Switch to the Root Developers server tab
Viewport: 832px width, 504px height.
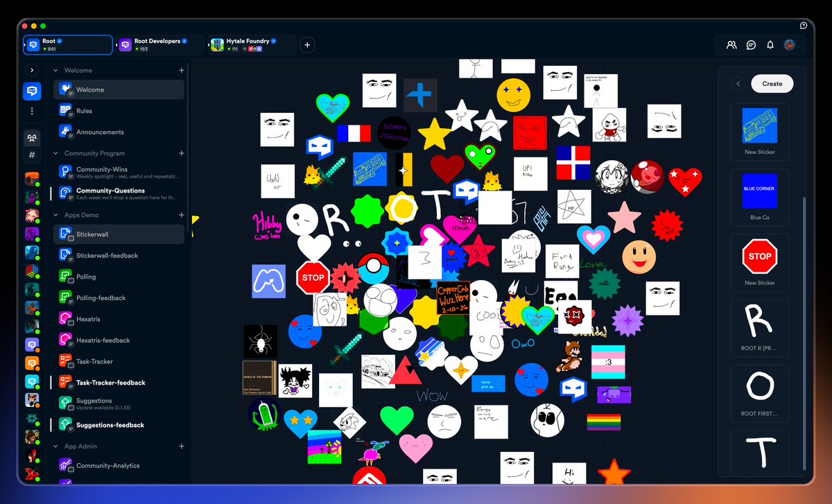point(159,44)
